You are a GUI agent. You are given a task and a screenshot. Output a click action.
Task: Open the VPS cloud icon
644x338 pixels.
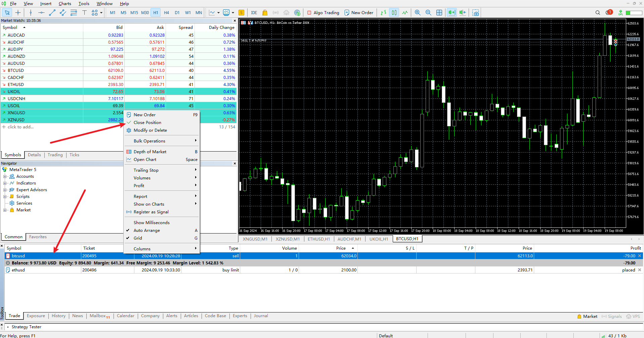(286, 13)
